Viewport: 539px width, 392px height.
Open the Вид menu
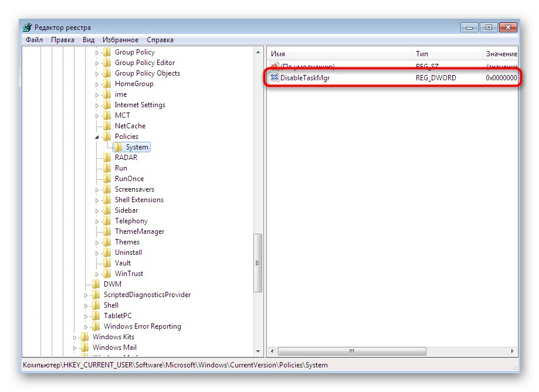point(89,40)
